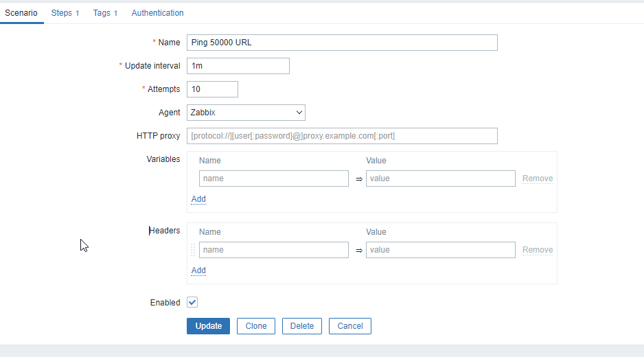Toggle the Enabled checkbox

click(x=192, y=303)
